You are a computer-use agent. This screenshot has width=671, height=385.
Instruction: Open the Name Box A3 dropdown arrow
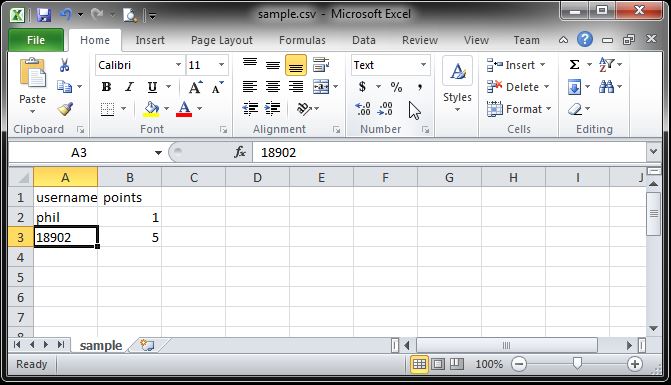coord(158,152)
